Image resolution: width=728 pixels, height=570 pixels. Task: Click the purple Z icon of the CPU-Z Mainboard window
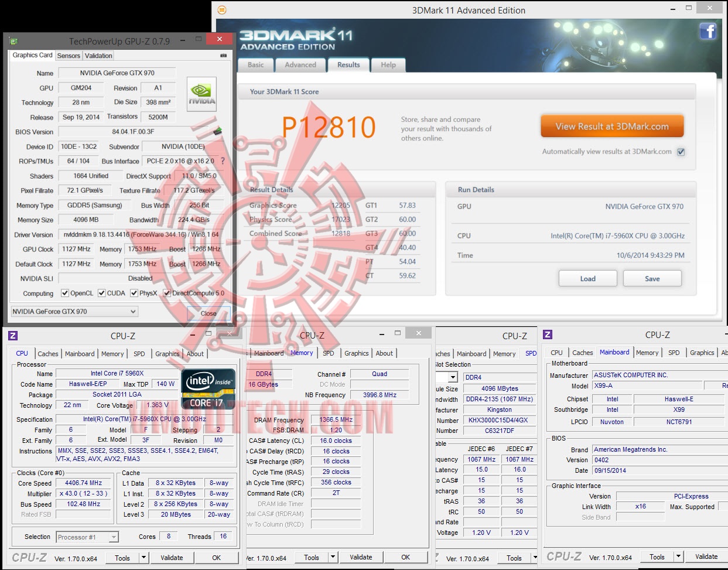point(548,335)
